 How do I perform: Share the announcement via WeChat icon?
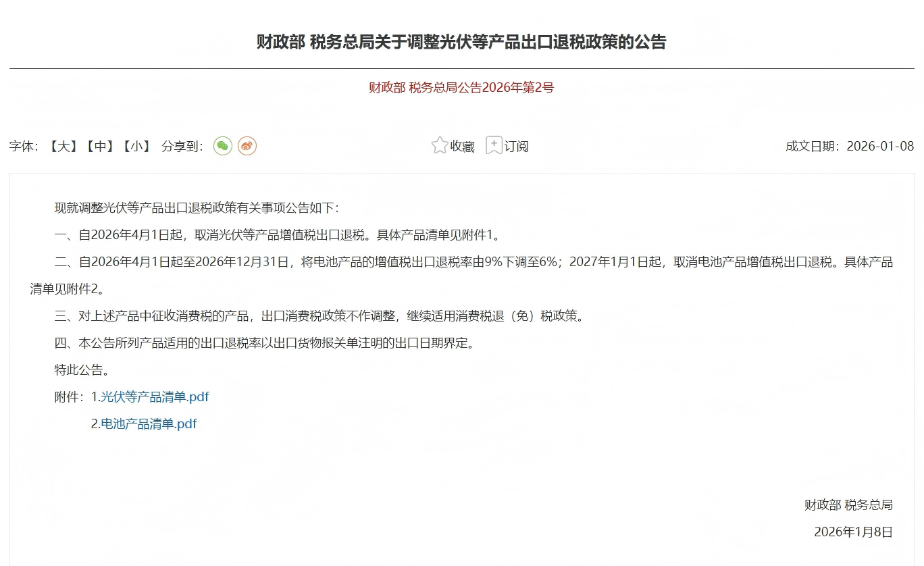[223, 146]
